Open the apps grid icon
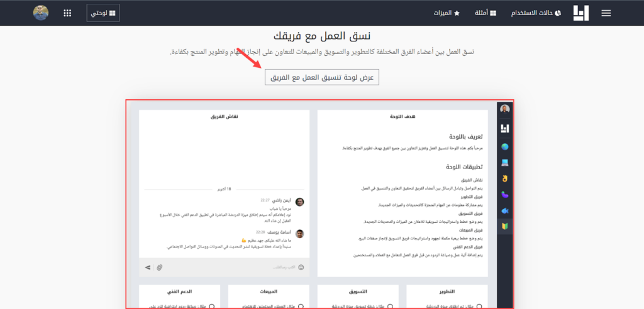This screenshot has width=644, height=309. pos(67,13)
